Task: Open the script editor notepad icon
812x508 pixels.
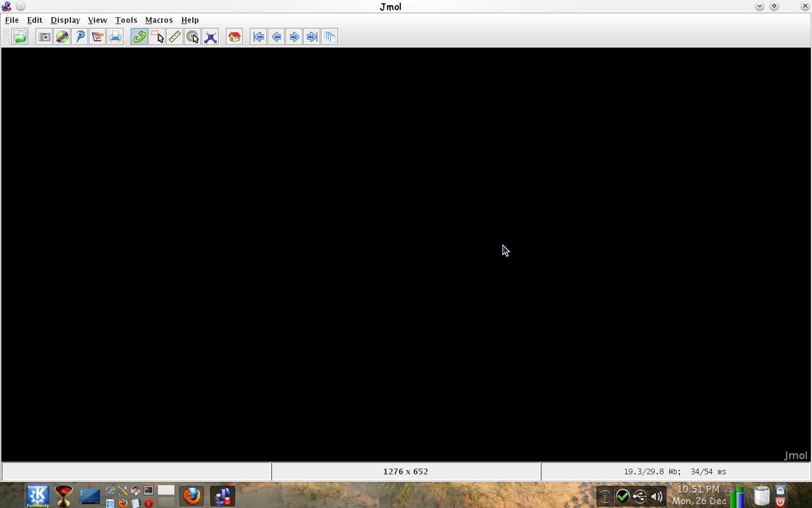Action: pyautogui.click(x=97, y=37)
